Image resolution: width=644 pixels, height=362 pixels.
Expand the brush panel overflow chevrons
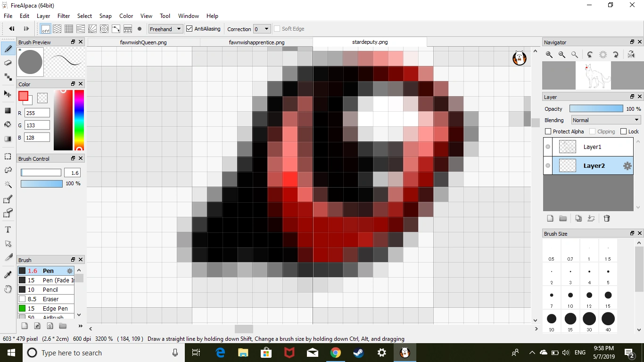[81, 326]
